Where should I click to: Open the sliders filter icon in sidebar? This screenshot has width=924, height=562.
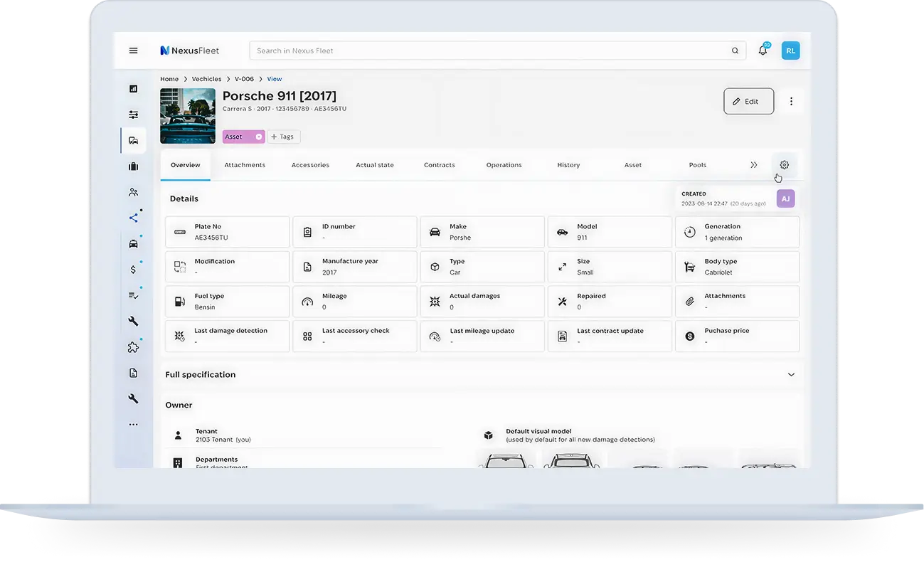[x=133, y=115]
